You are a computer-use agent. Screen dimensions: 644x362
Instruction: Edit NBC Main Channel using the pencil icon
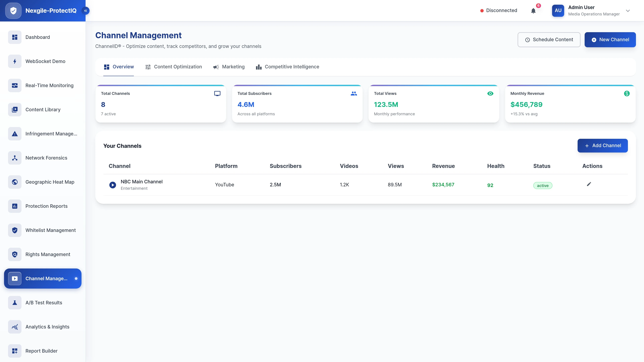[x=589, y=184]
